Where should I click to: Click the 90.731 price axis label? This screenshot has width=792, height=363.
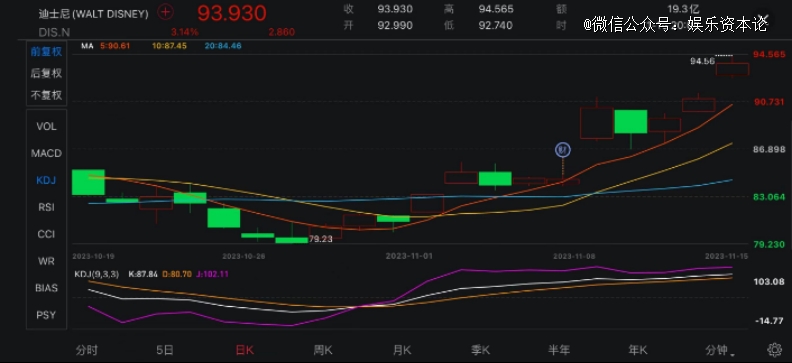click(x=770, y=102)
